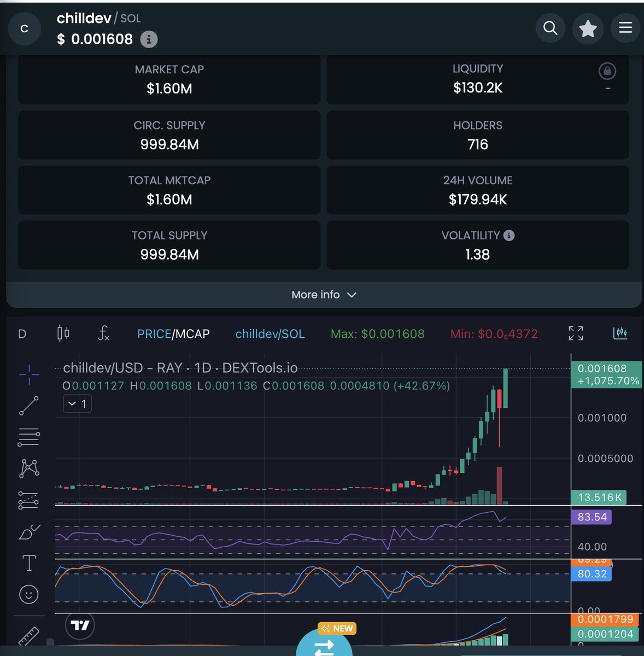Click the 40.00 RSI axis label
The image size is (644, 656).
(592, 547)
